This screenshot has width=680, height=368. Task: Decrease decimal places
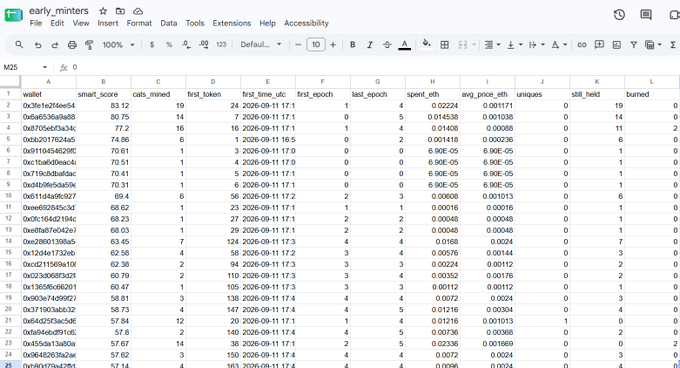[x=186, y=45]
